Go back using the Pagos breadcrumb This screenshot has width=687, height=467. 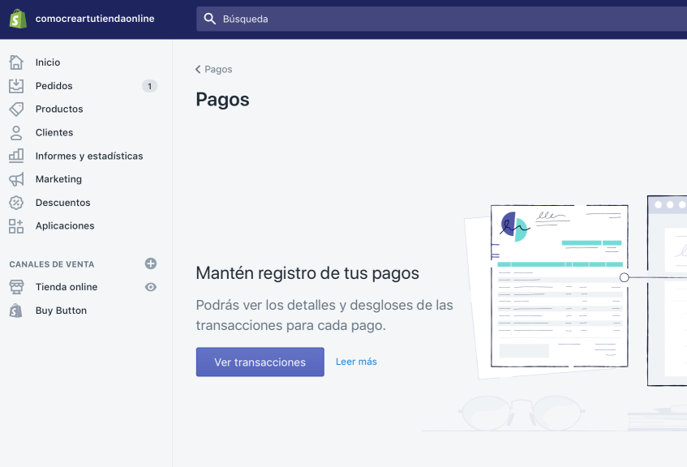click(x=214, y=69)
